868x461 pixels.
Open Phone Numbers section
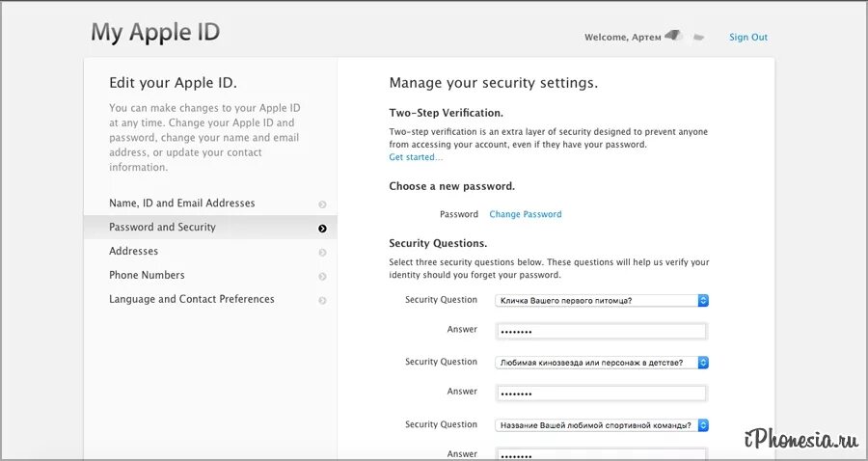[147, 275]
